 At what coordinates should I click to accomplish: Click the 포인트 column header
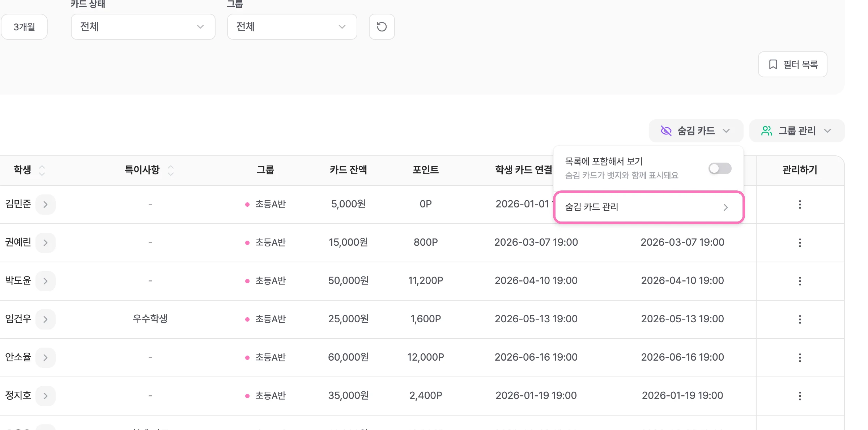click(x=426, y=170)
